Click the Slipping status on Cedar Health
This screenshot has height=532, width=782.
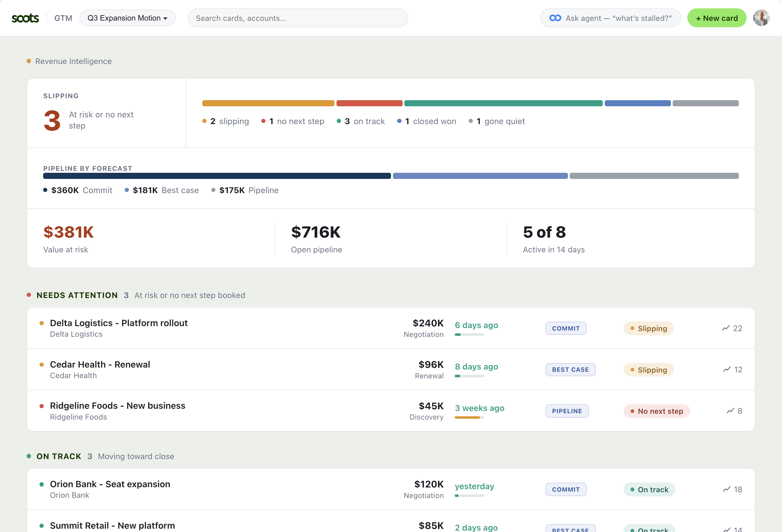pos(649,370)
